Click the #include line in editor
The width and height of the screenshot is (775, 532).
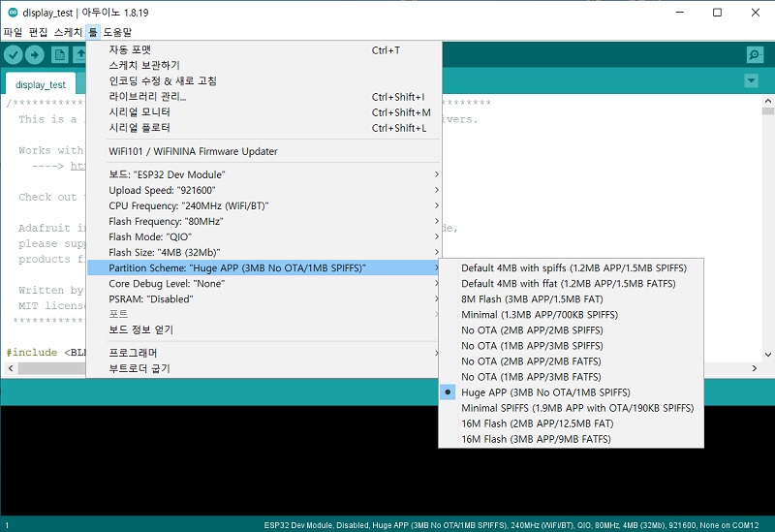[x=46, y=353]
